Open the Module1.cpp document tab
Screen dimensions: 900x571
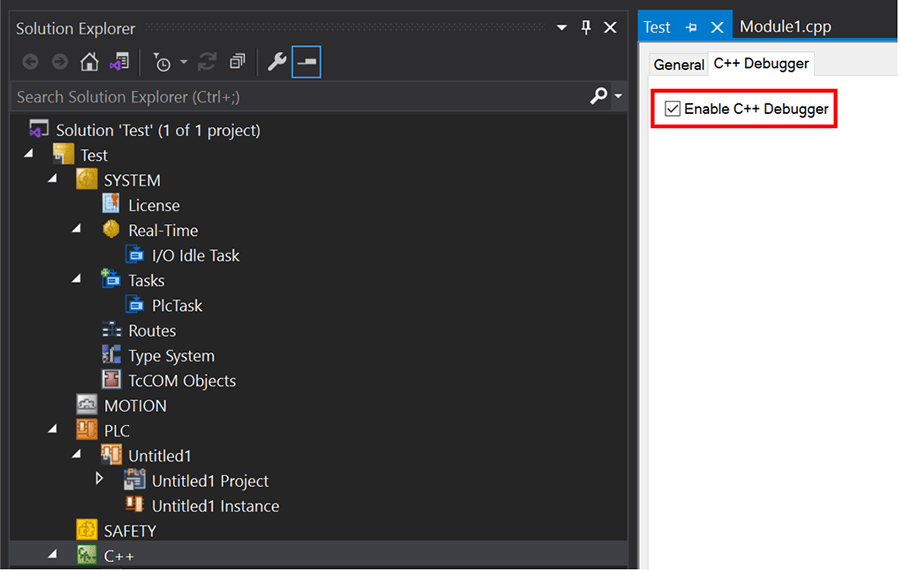click(785, 26)
